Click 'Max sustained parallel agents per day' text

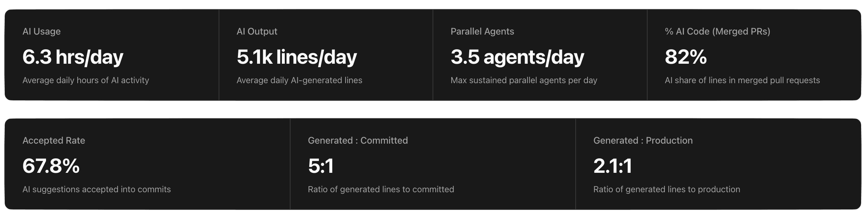pos(524,80)
